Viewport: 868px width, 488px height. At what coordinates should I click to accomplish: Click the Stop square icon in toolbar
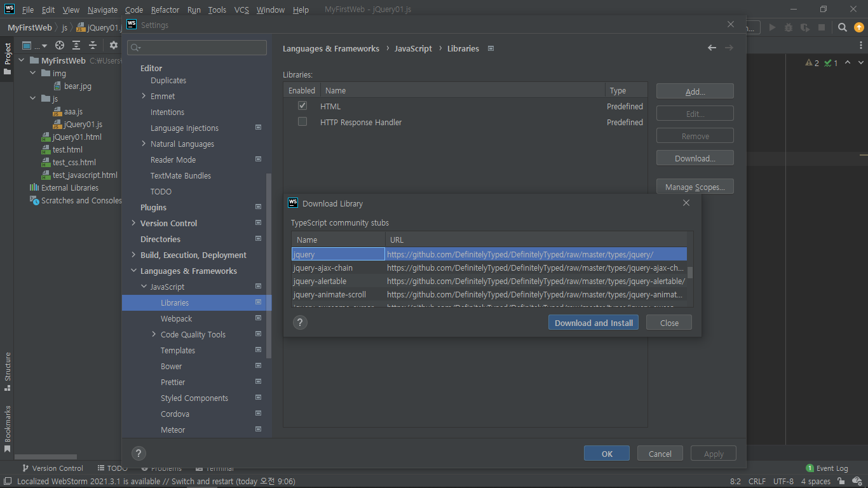click(x=822, y=27)
